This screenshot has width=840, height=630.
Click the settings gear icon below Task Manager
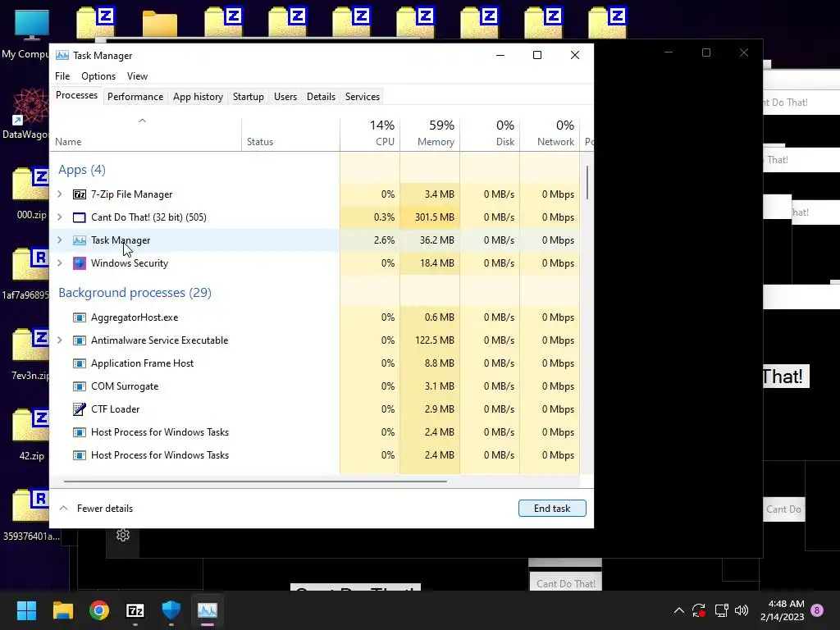(x=123, y=535)
